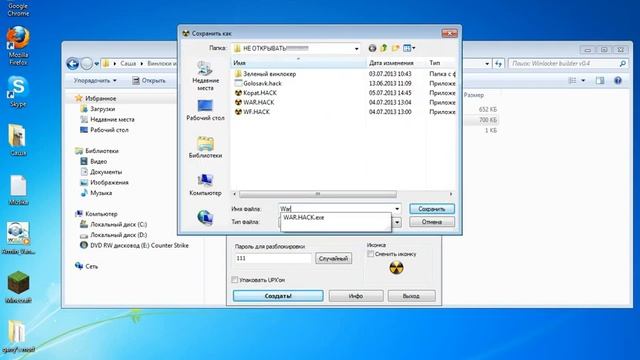Screen dimensions: 640x360
Task: Create a new folder in Save dialog
Action: (395, 48)
